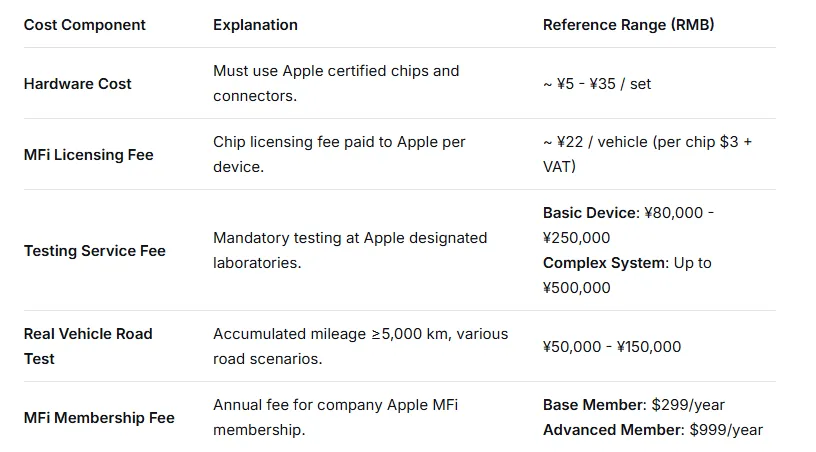
Task: Click the ¥5 - ¥35 / set value
Action: pyautogui.click(x=597, y=84)
